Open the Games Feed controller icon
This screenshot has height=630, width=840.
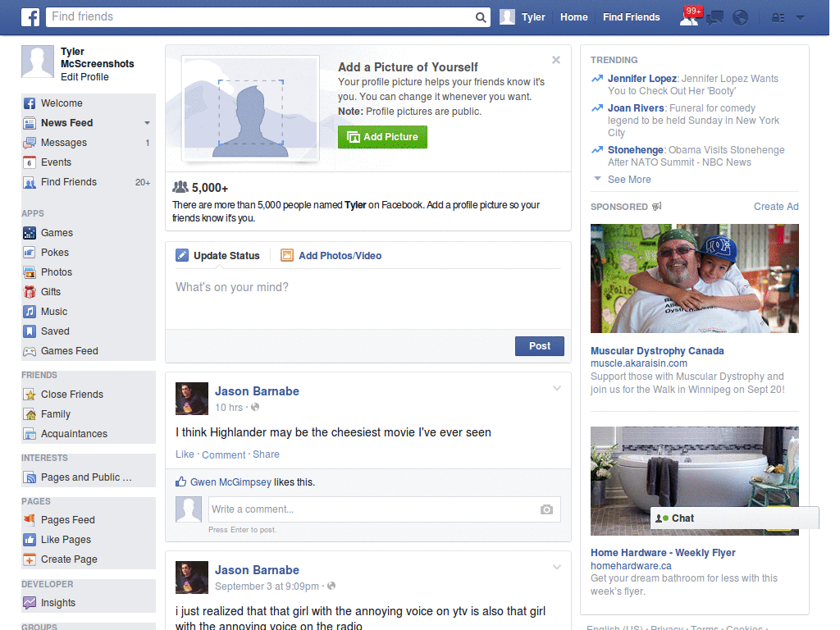click(x=30, y=351)
